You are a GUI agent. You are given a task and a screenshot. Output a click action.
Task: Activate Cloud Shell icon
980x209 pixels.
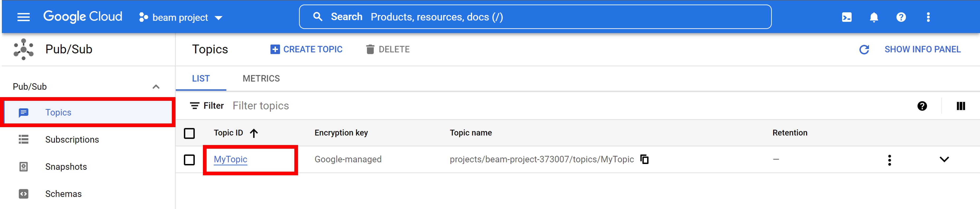[x=846, y=17]
